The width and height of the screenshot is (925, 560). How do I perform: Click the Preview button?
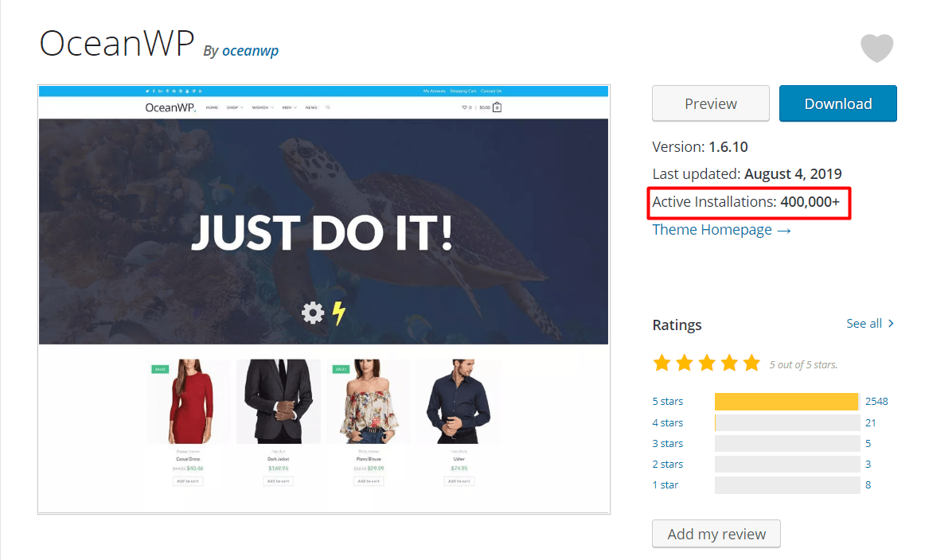(710, 103)
